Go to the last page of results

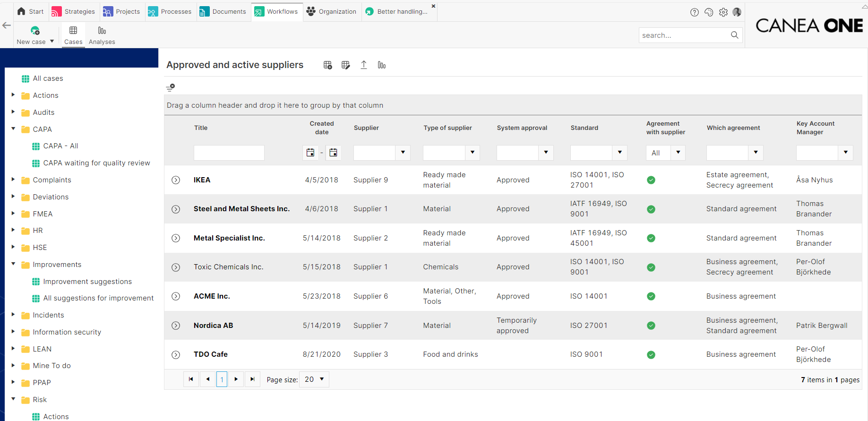point(252,379)
